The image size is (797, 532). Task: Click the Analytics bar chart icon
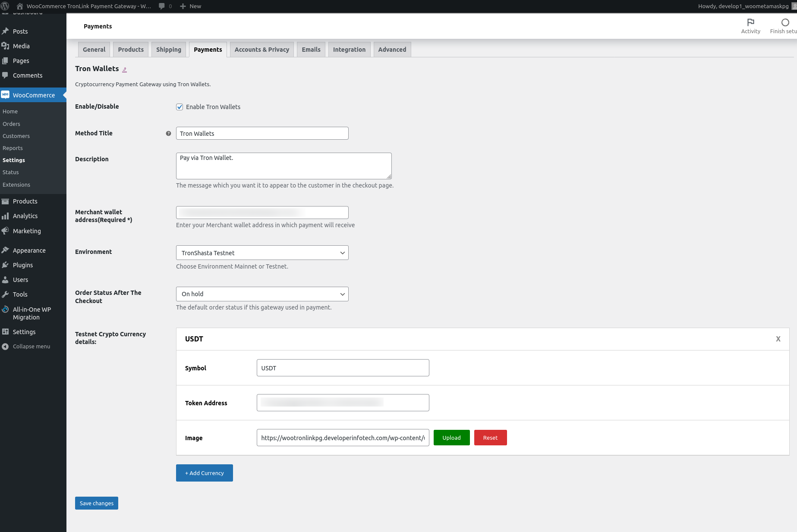5,216
